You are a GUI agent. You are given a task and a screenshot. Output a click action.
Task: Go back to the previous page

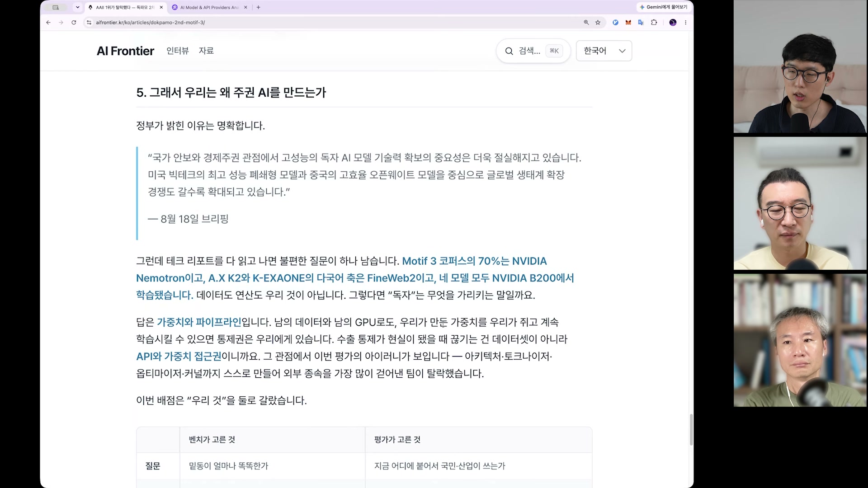(48, 22)
